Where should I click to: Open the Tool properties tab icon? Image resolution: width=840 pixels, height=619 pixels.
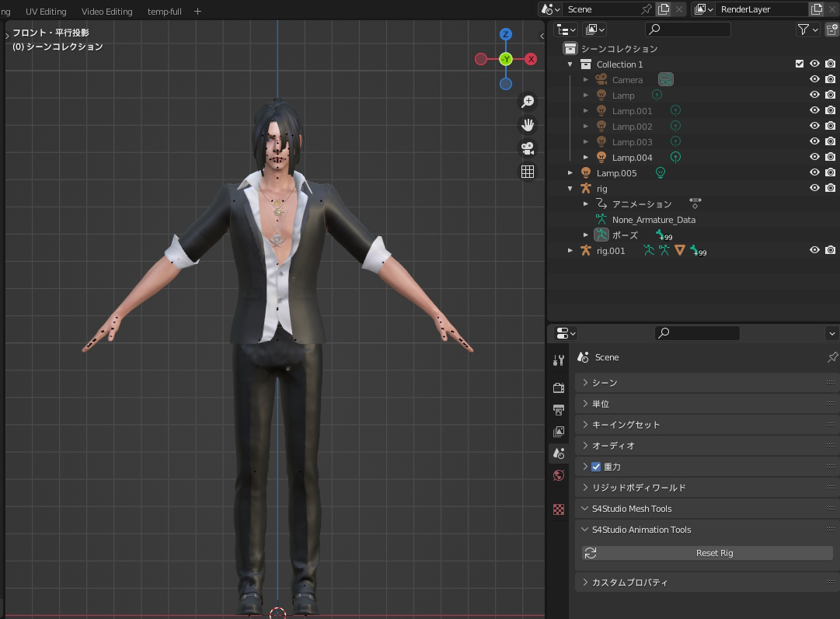click(x=559, y=360)
